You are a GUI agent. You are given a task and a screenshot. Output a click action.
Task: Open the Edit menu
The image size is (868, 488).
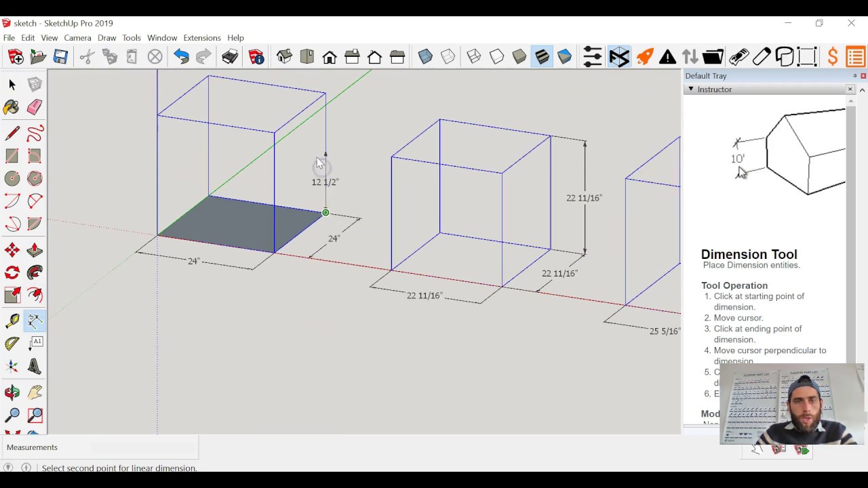tap(28, 38)
